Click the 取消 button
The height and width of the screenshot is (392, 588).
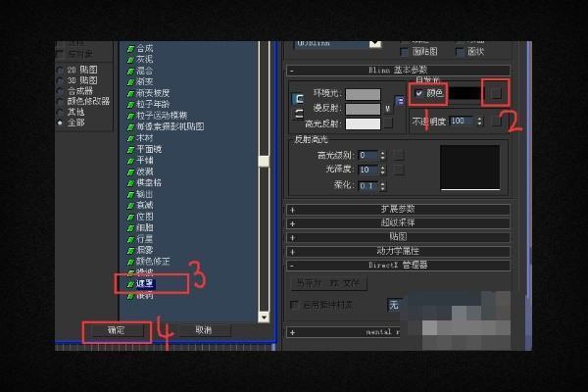coord(203,331)
